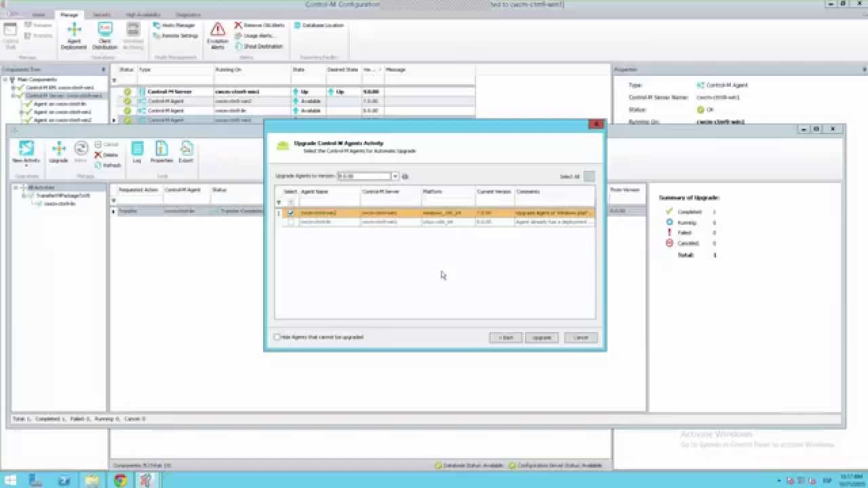Open Hosts Manager from the ribbon
Screen dimensions: 868x488
[x=175, y=25]
